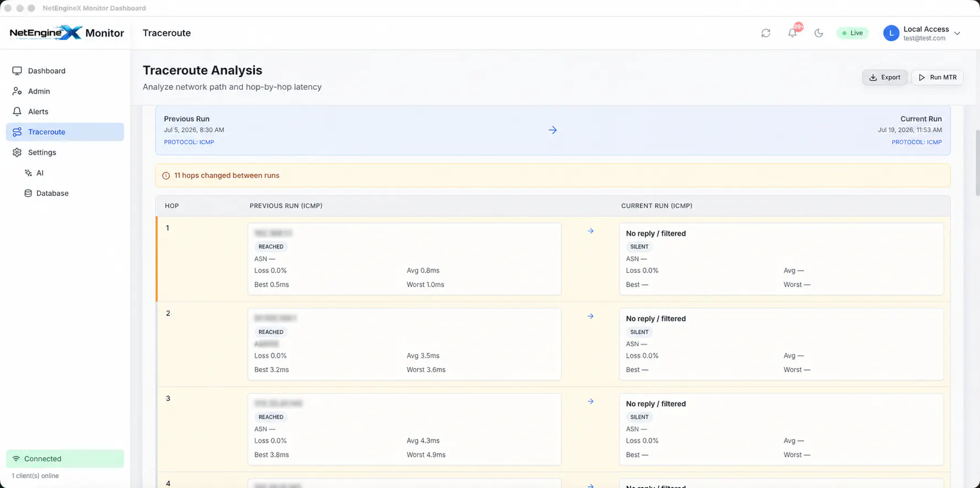
Task: Click the arrow between Previous Run and Current Run
Action: pyautogui.click(x=553, y=130)
